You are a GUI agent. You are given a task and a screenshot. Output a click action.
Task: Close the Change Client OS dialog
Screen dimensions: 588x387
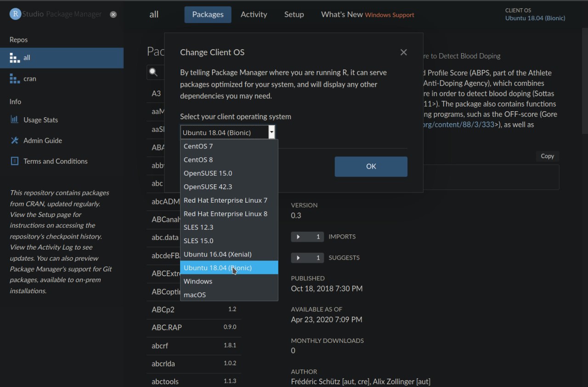pyautogui.click(x=403, y=52)
